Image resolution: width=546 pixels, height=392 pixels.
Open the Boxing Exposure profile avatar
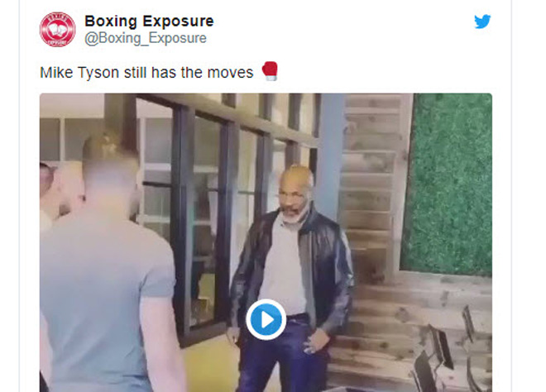coord(57,30)
